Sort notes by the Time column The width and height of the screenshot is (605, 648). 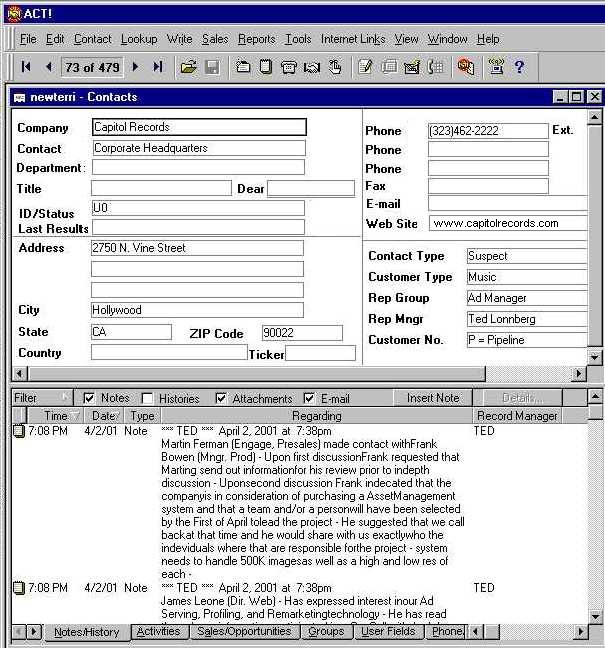[x=55, y=415]
